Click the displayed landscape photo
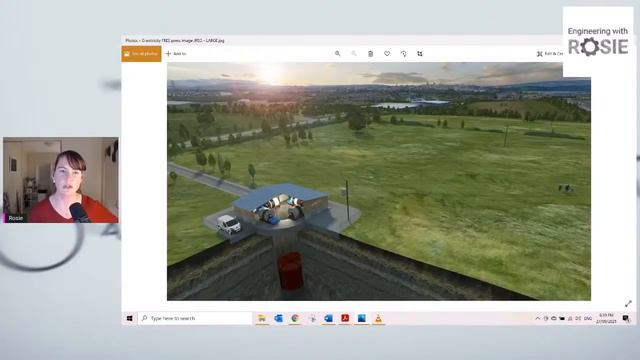Viewport: 640px width, 360px height. [x=379, y=181]
